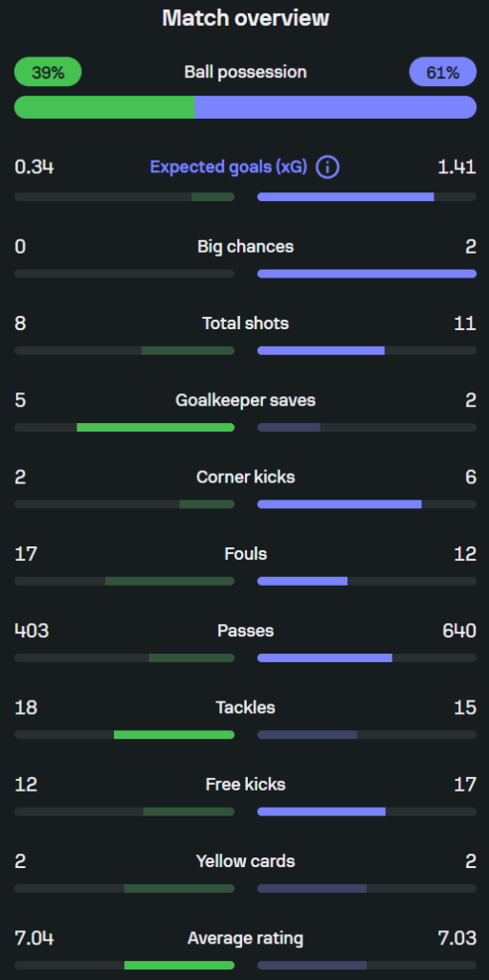Screen dimensions: 489x980
Task: Click the Total shots stat label
Action: (x=245, y=323)
